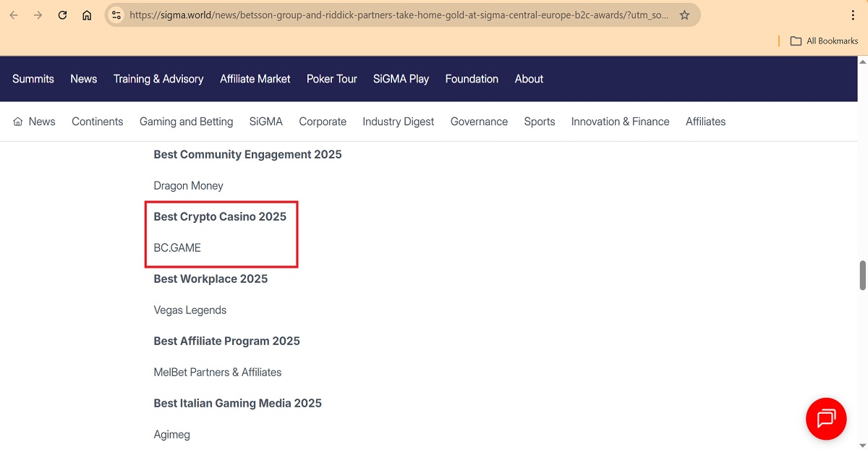The image size is (868, 450).
Task: Reload the current page
Action: (x=62, y=15)
